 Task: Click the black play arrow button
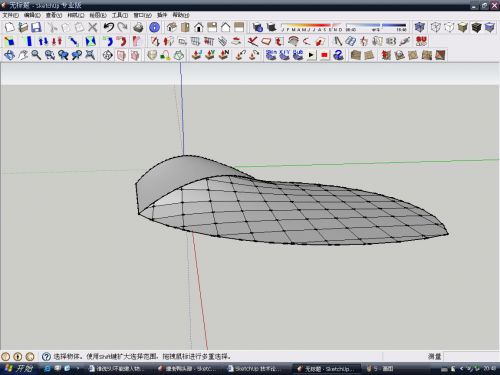pos(311,55)
